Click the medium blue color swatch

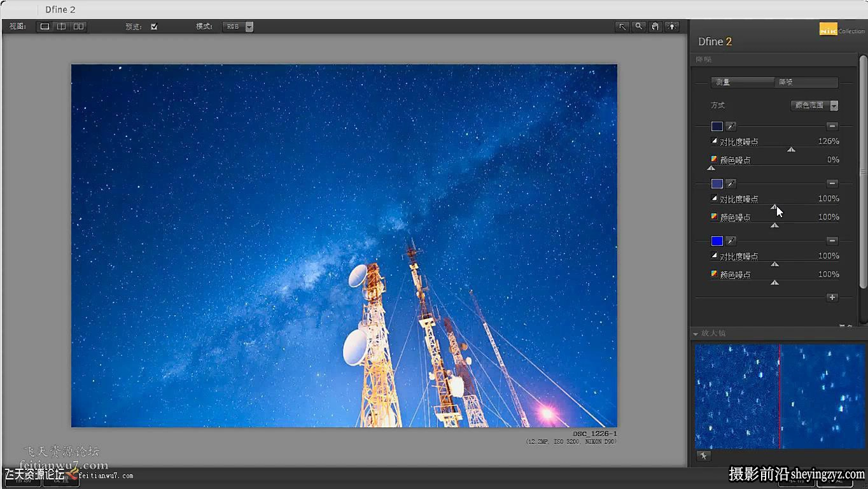tap(717, 183)
